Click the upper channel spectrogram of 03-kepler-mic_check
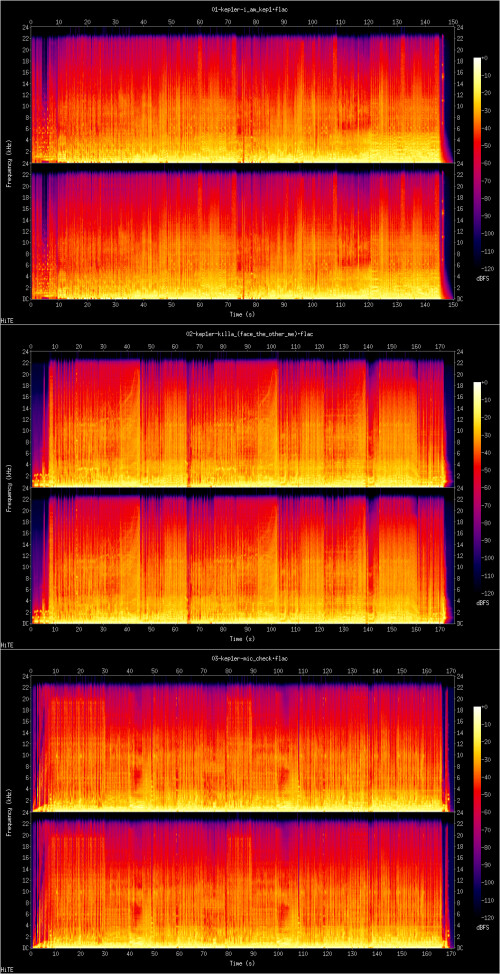The width and height of the screenshot is (500, 974). pos(242,744)
